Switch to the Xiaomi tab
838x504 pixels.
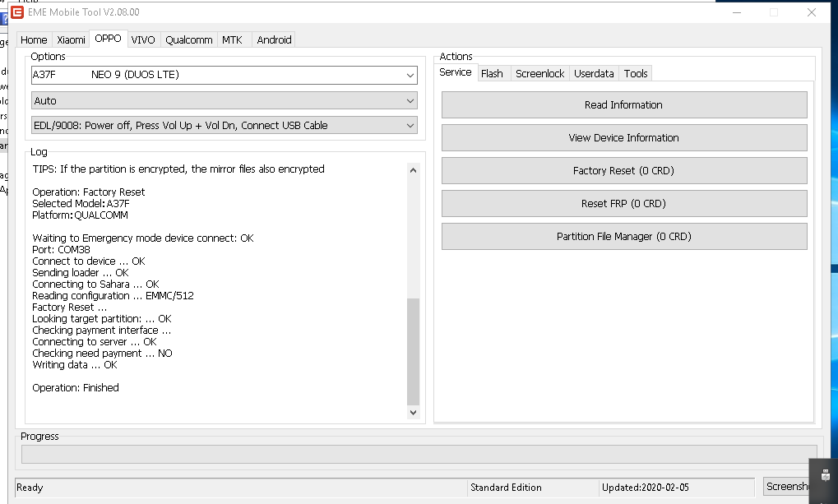click(x=71, y=40)
